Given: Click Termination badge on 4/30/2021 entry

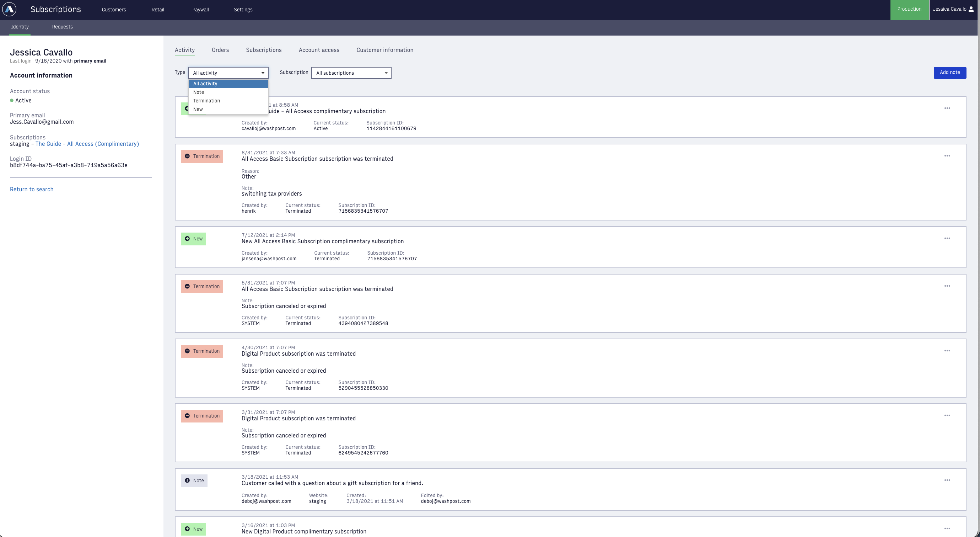Looking at the screenshot, I should 202,351.
